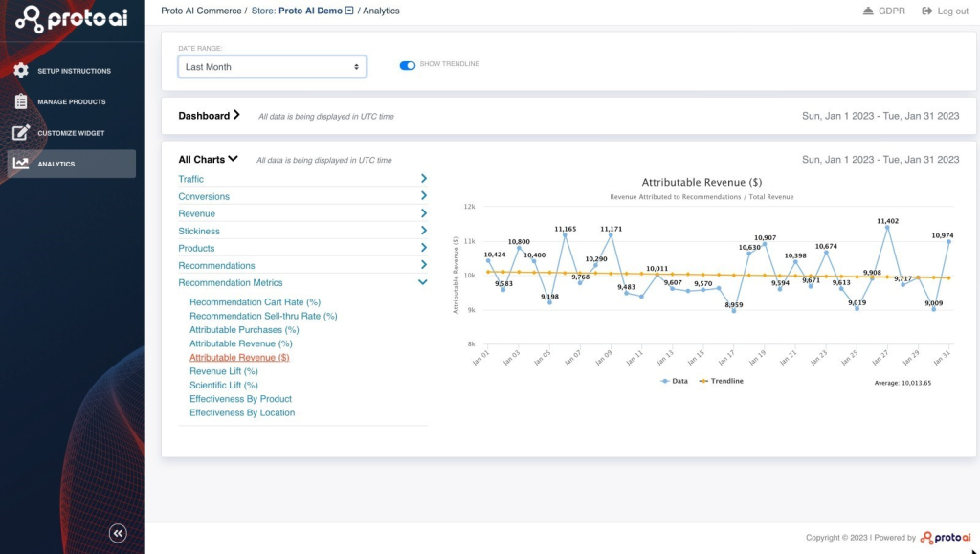980x554 pixels.
Task: Open the Setup Instructions menu item
Action: point(71,71)
